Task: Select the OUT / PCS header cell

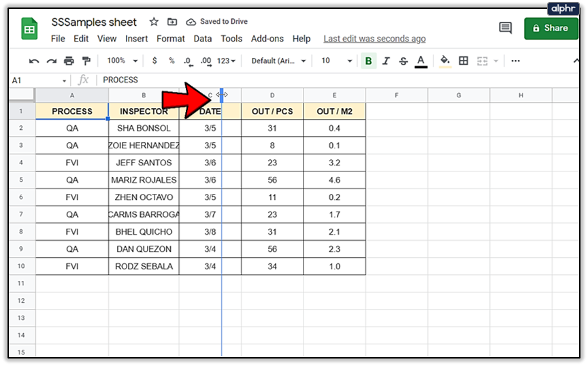Action: pyautogui.click(x=272, y=111)
